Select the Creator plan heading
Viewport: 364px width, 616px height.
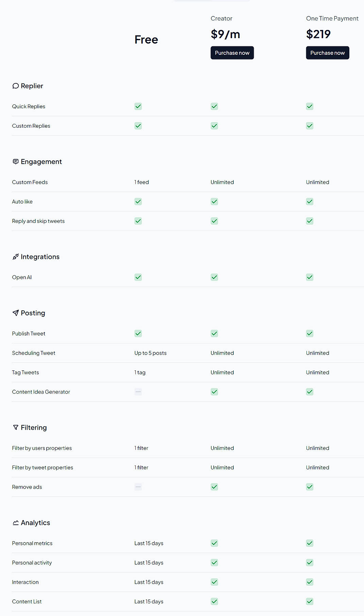click(221, 18)
